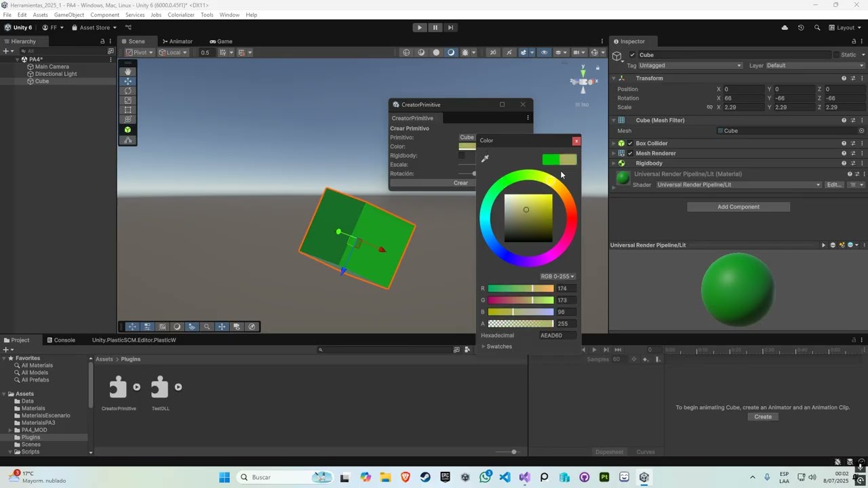The image size is (868, 488).
Task: Open Rigidbody component presets icon
Action: [853, 163]
